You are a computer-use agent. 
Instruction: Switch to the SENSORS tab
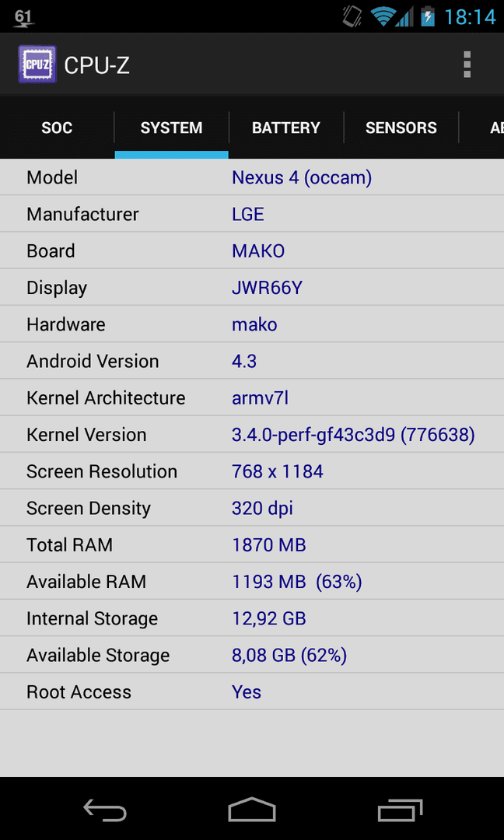(x=401, y=128)
